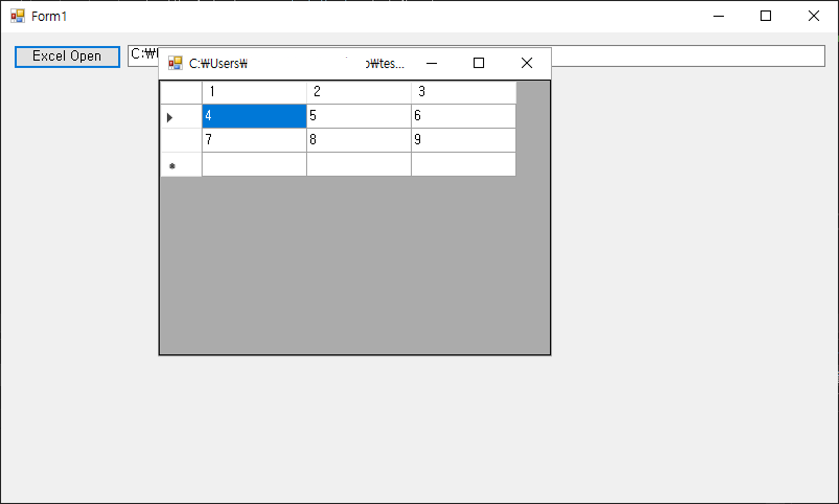Image resolution: width=839 pixels, height=504 pixels.
Task: Maximize the child grid window
Action: 478,63
